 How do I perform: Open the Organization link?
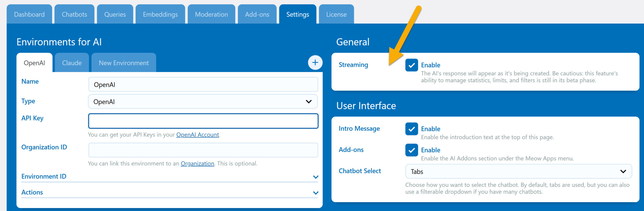[197, 164]
